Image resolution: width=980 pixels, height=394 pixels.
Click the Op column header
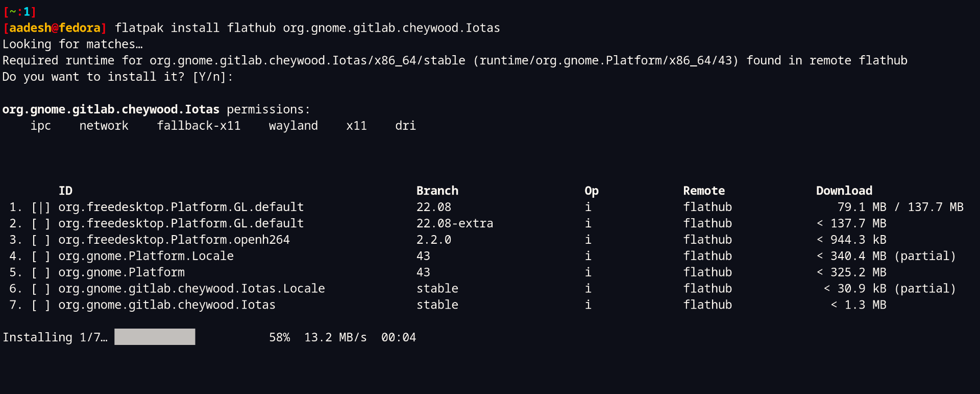point(591,191)
